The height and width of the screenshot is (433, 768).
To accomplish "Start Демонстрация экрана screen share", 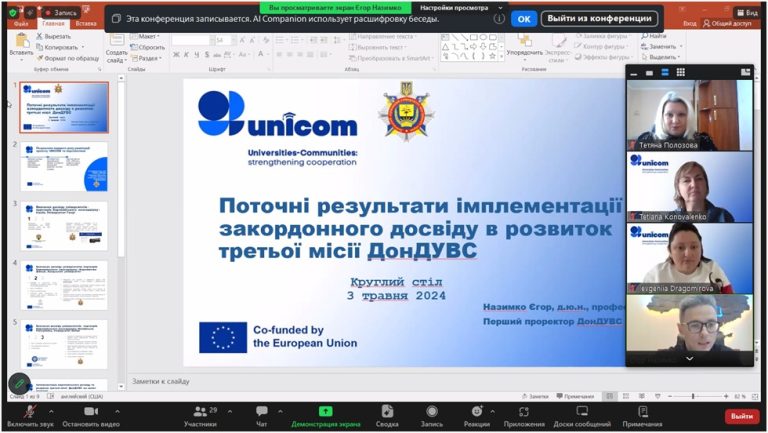I will coord(326,416).
